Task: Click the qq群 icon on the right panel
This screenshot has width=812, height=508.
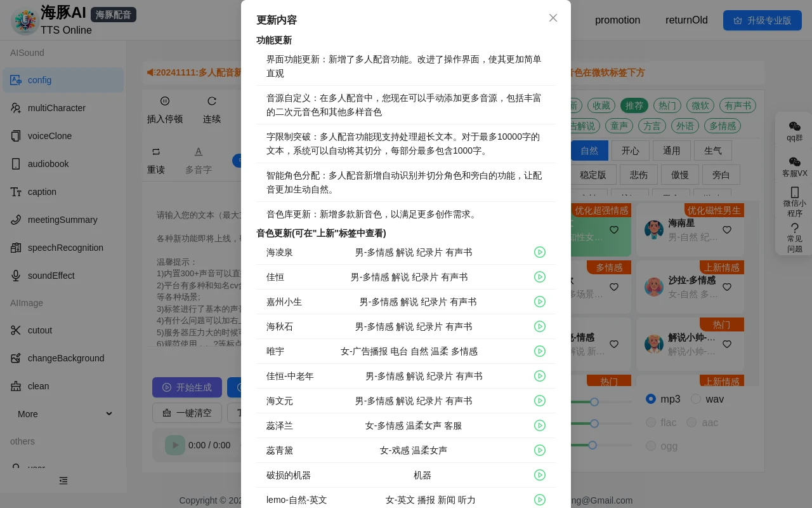Action: tap(794, 131)
